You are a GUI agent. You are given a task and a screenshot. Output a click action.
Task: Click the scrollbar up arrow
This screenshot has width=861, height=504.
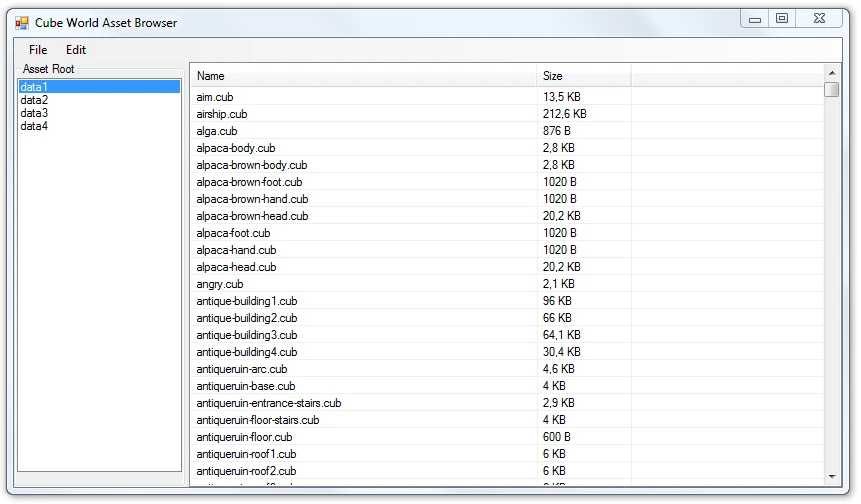point(832,72)
